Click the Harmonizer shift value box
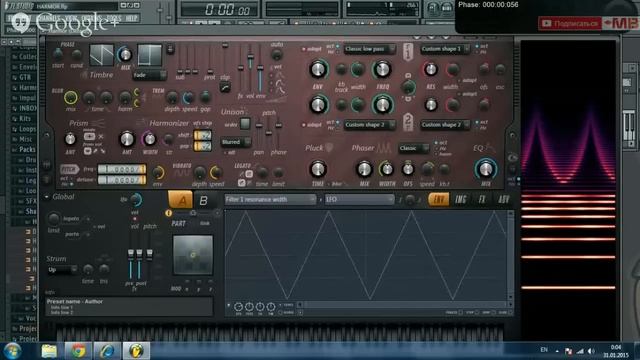Image resolution: width=640 pixels, height=360 pixels. click(x=202, y=135)
